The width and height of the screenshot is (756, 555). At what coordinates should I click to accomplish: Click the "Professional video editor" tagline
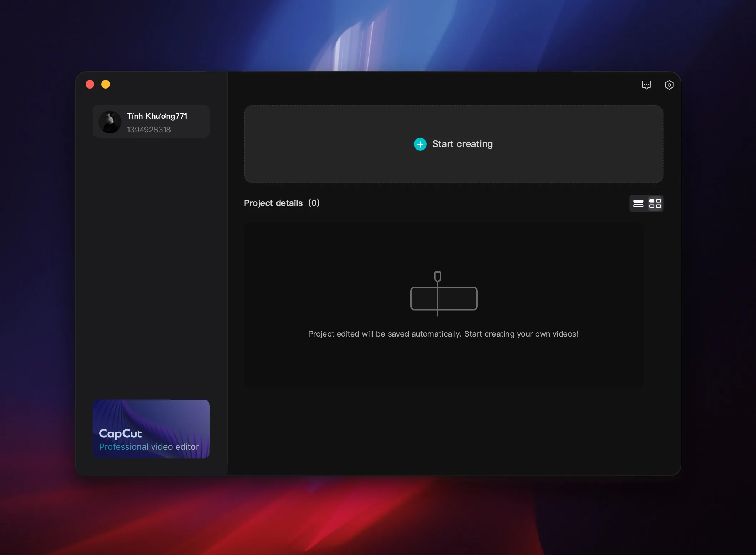[x=149, y=447]
